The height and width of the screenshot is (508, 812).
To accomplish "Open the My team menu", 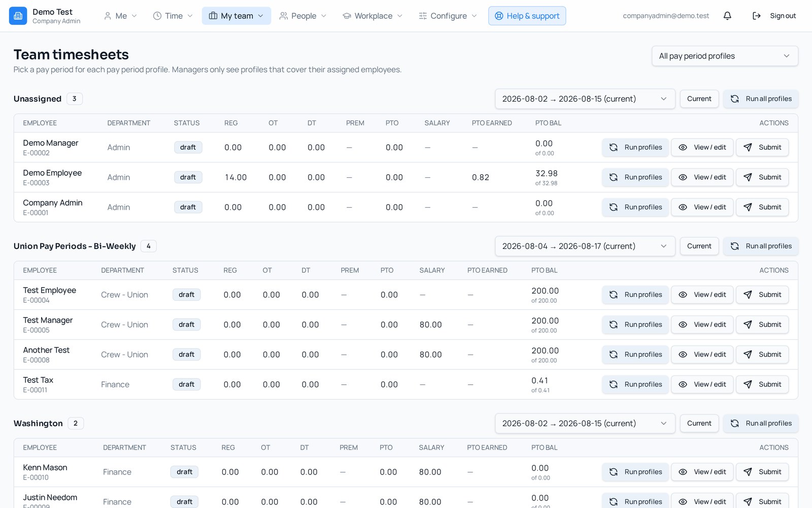I will coord(236,16).
